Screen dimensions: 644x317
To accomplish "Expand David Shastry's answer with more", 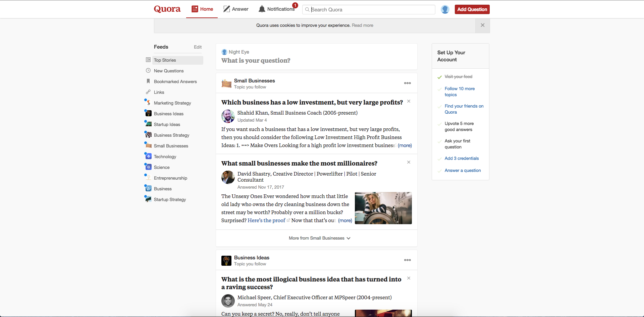I will (x=345, y=220).
